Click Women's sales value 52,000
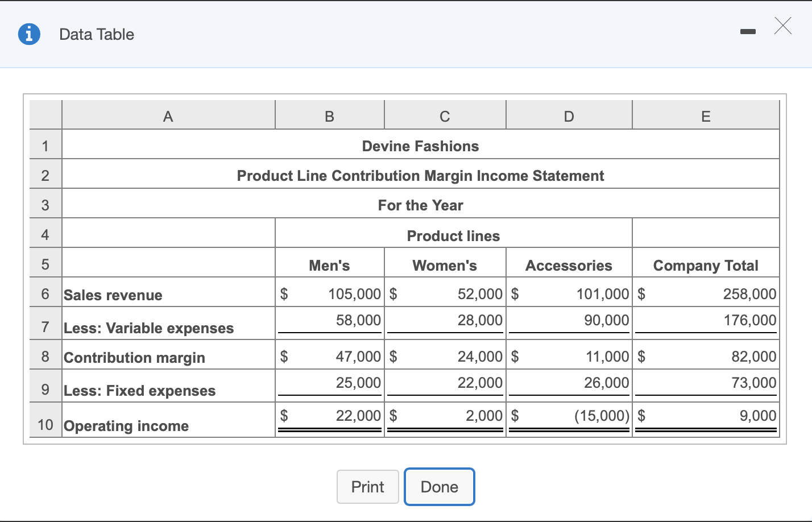The image size is (812, 522). tap(480, 294)
